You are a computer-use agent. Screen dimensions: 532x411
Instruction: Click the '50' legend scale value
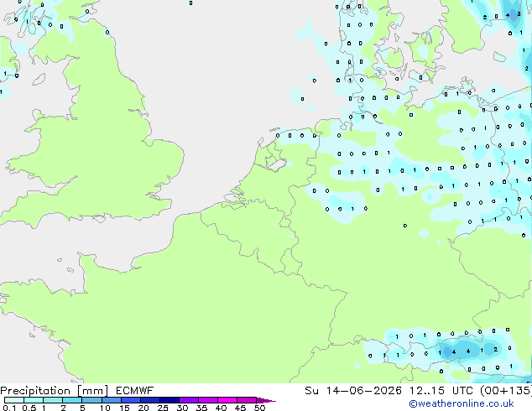tap(260, 408)
